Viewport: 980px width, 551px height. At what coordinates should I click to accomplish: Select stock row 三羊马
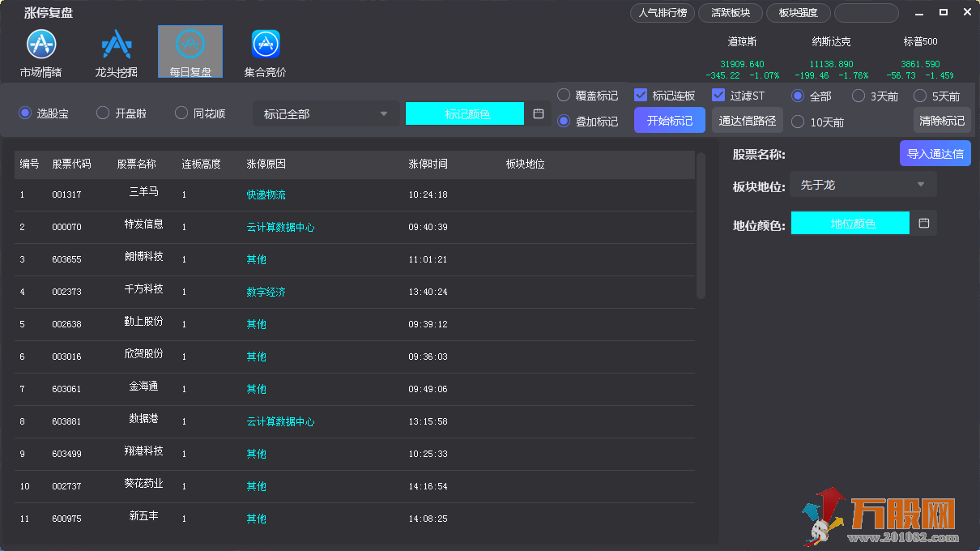point(355,194)
